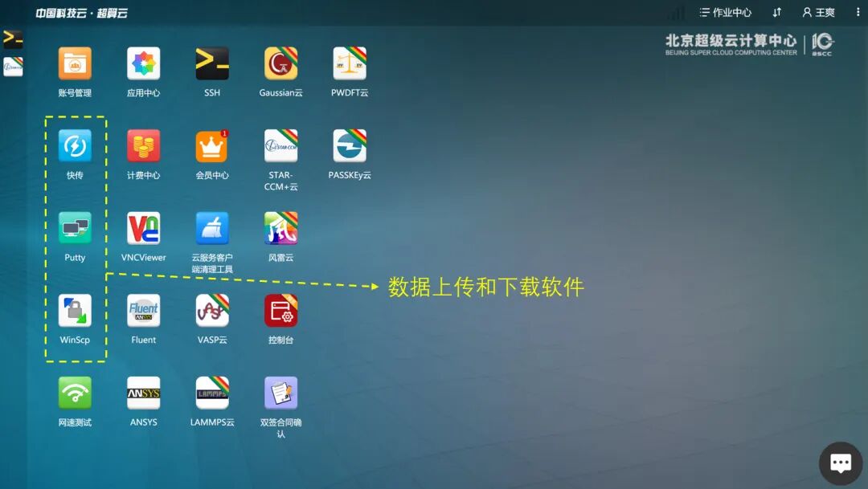The width and height of the screenshot is (868, 489).
Task: Open the PASSKEy云 app
Action: [x=350, y=146]
